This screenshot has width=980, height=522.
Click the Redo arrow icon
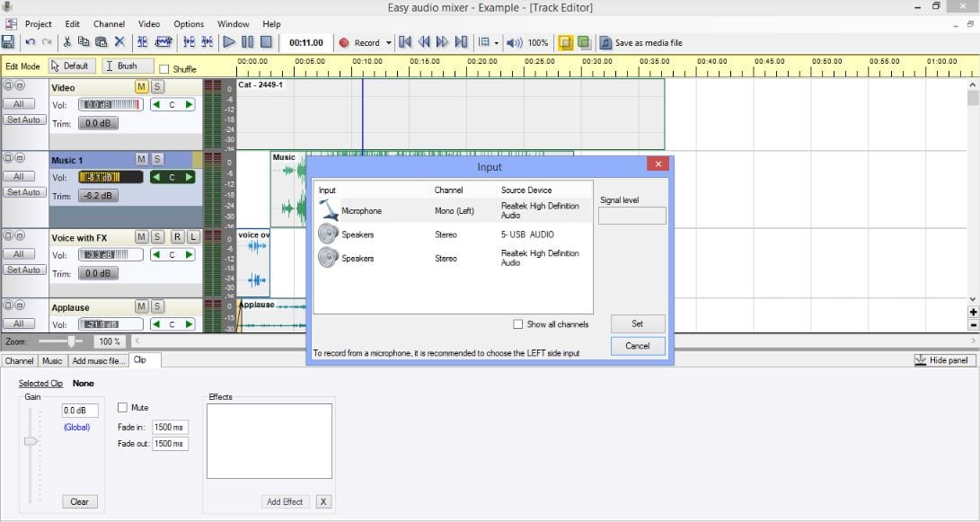click(47, 42)
